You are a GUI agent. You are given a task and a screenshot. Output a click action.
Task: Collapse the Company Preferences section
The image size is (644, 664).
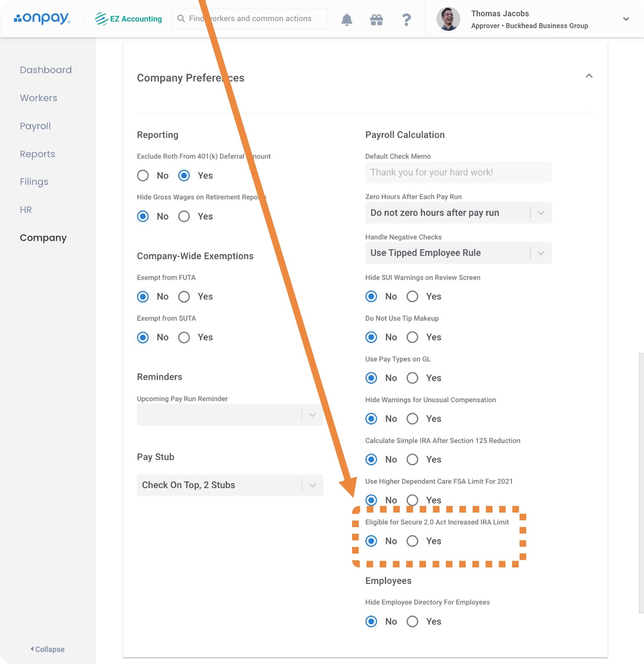point(589,76)
